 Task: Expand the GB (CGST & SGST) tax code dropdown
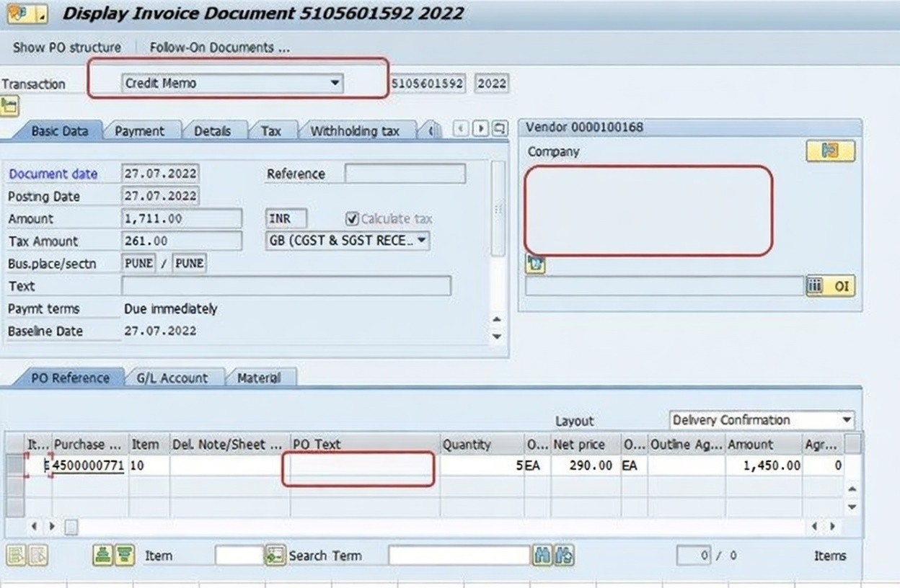tap(422, 241)
